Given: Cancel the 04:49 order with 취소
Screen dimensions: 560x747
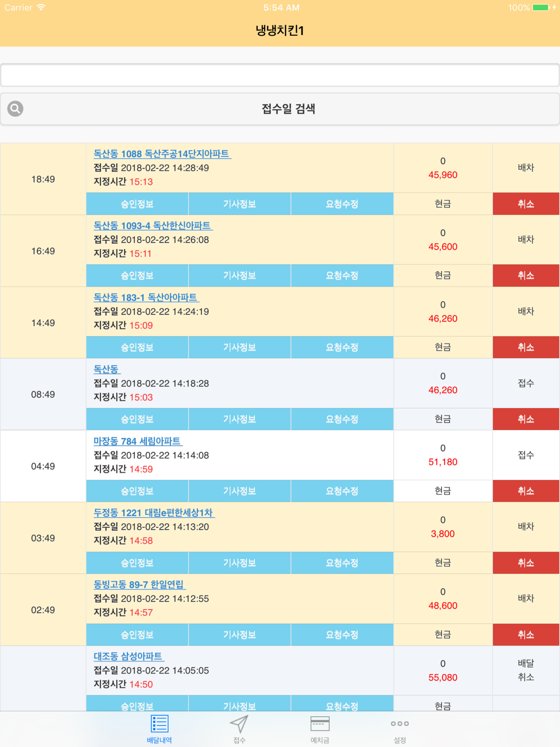Looking at the screenshot, I should point(526,491).
